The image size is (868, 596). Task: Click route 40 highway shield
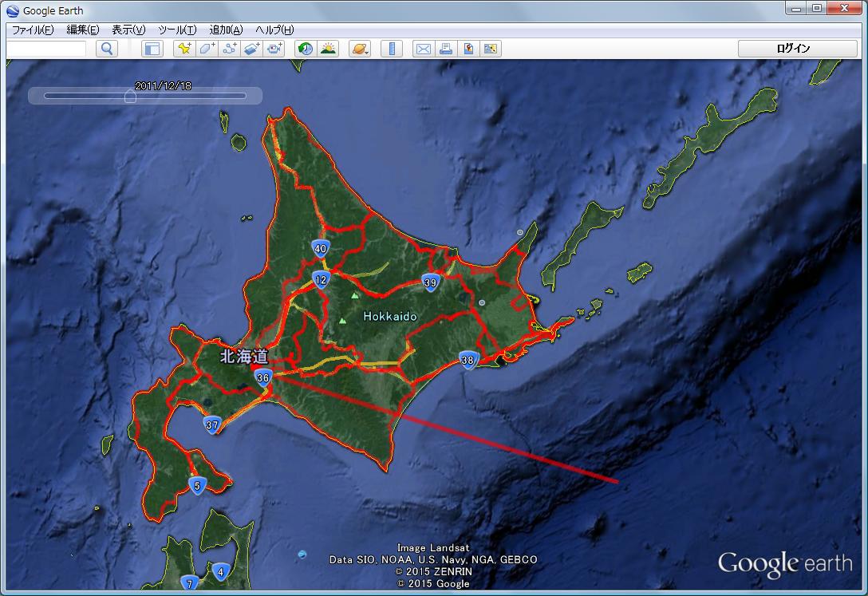(x=321, y=248)
